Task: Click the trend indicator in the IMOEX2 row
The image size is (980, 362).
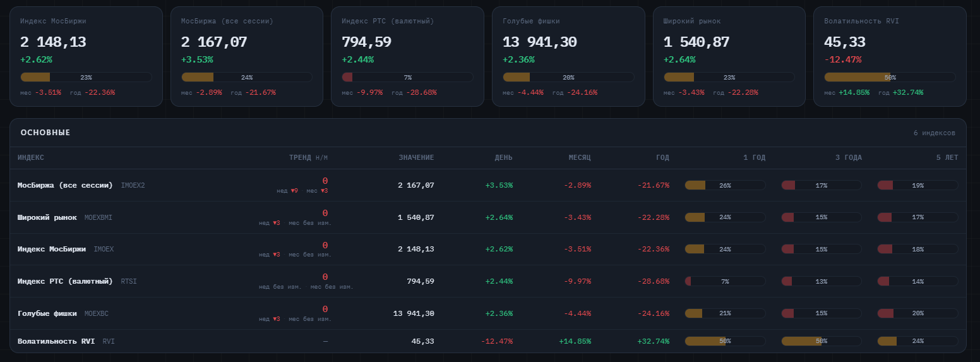Action: tap(302, 185)
